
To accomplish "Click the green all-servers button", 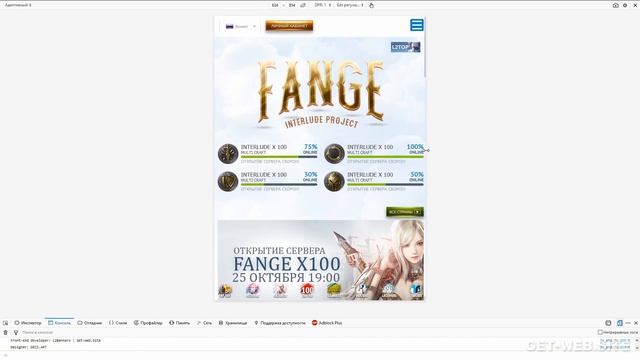I will click(404, 212).
